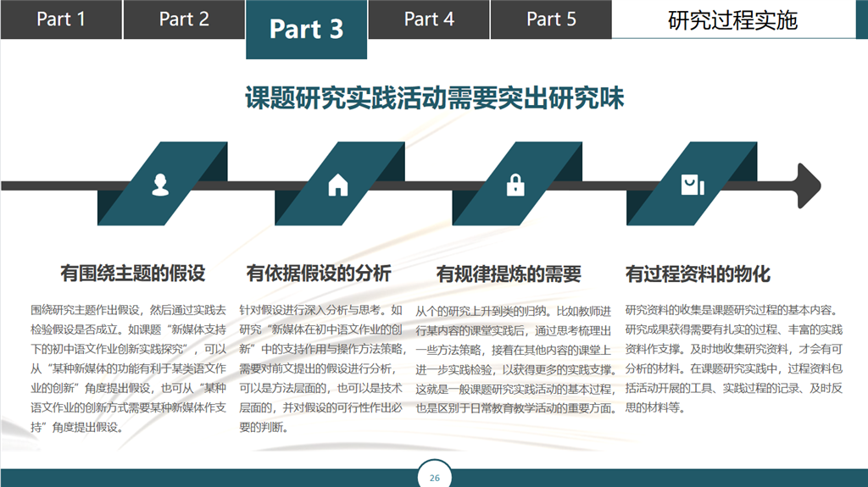
Task: Select the slide title 课题研究实践活动需要突出研究味
Action: (434, 98)
